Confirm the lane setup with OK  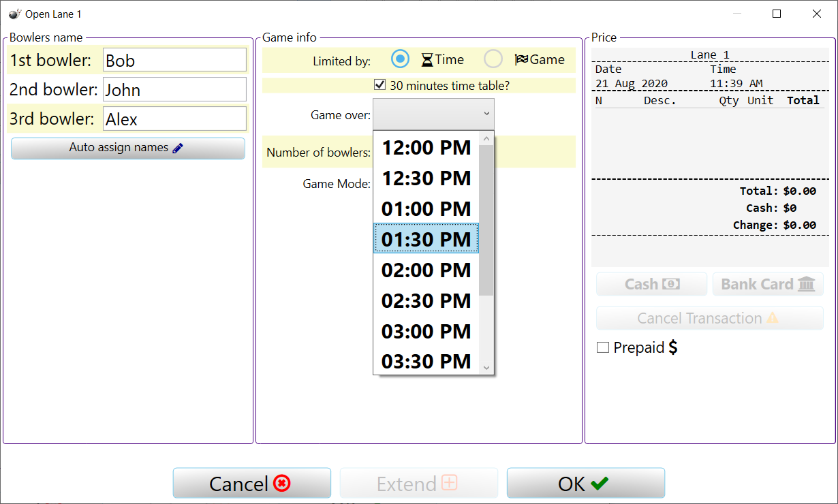coord(586,482)
